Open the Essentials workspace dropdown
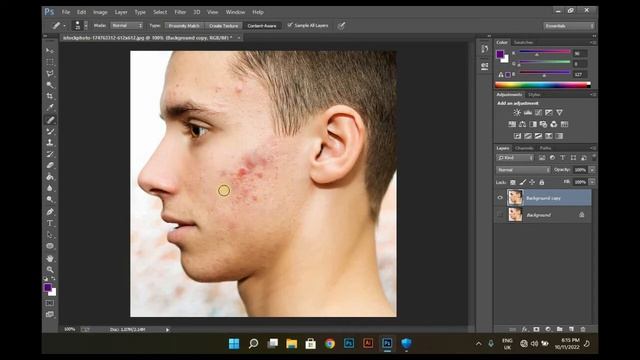The width and height of the screenshot is (640, 360). [569, 26]
